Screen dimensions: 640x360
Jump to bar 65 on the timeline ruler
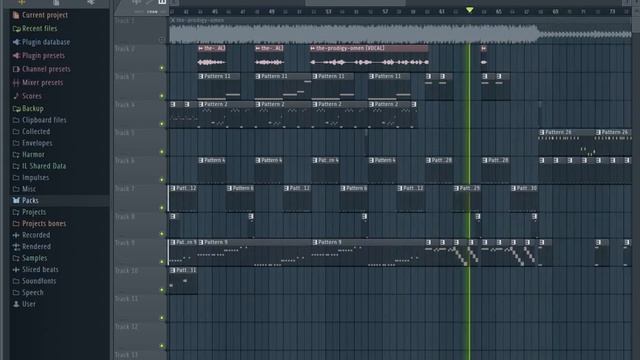pyautogui.click(x=499, y=12)
